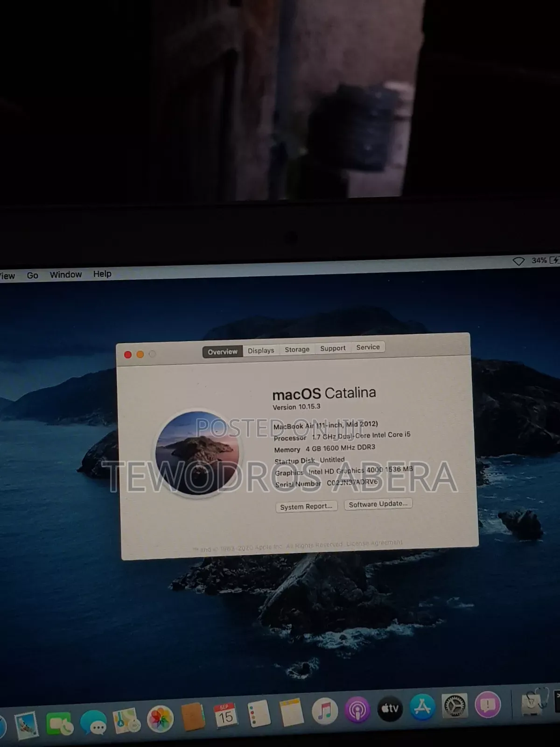Minimize the About This Mac window
Image resolution: width=560 pixels, height=747 pixels.
pos(140,354)
